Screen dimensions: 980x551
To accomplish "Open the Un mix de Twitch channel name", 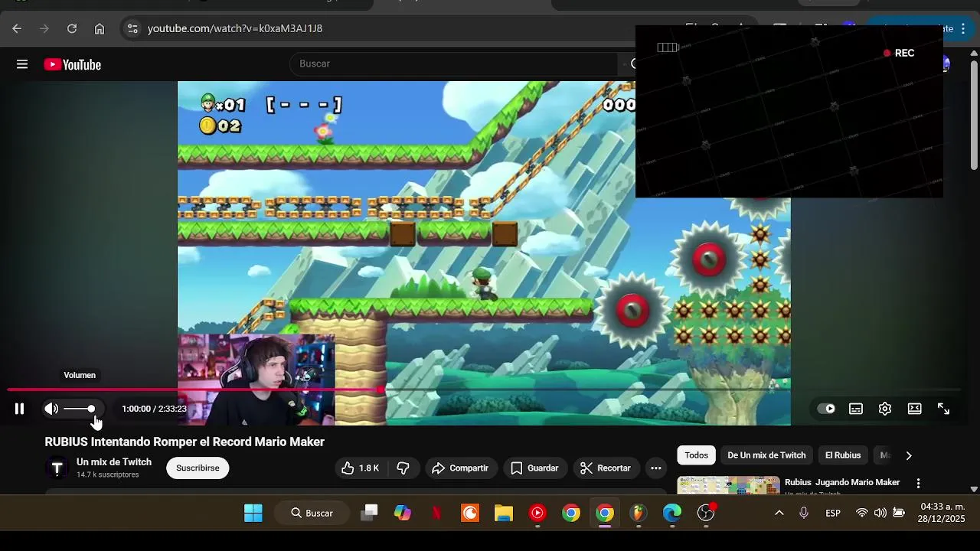I will coord(114,462).
